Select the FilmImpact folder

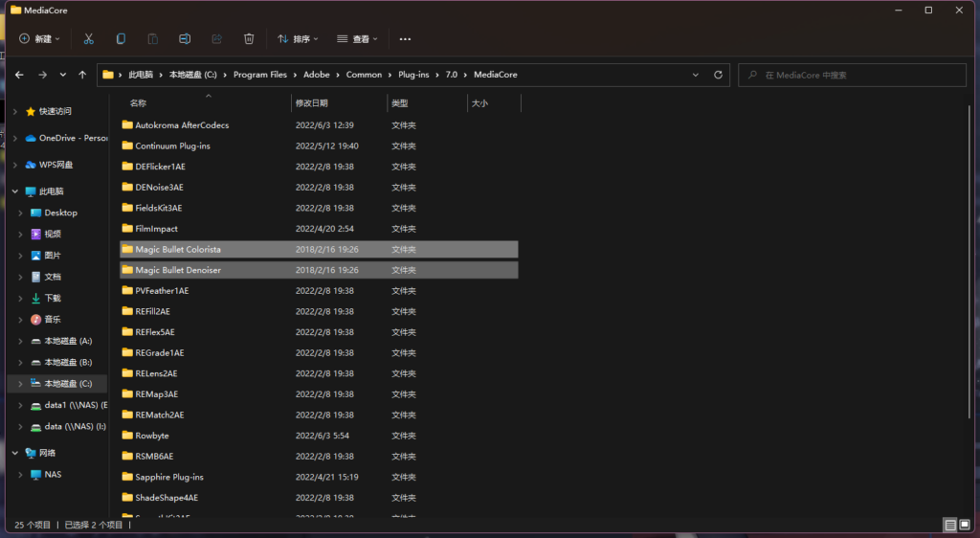pyautogui.click(x=319, y=229)
